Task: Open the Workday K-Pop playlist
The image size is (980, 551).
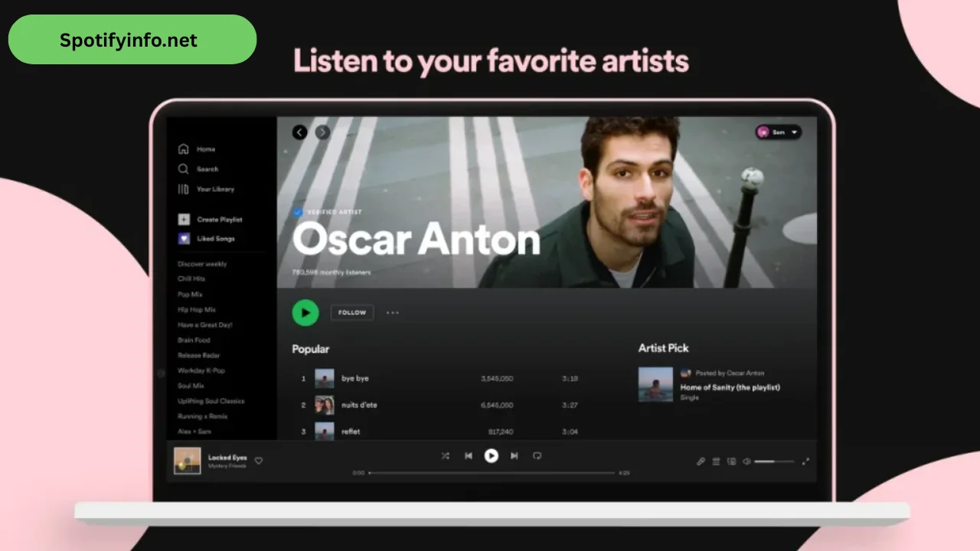Action: coord(201,371)
